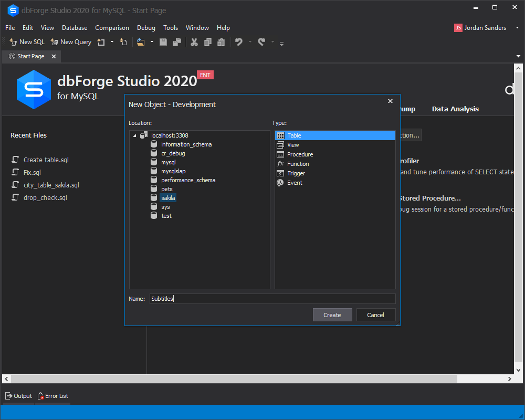Open the Database menu
This screenshot has height=420, width=525.
pyautogui.click(x=75, y=28)
